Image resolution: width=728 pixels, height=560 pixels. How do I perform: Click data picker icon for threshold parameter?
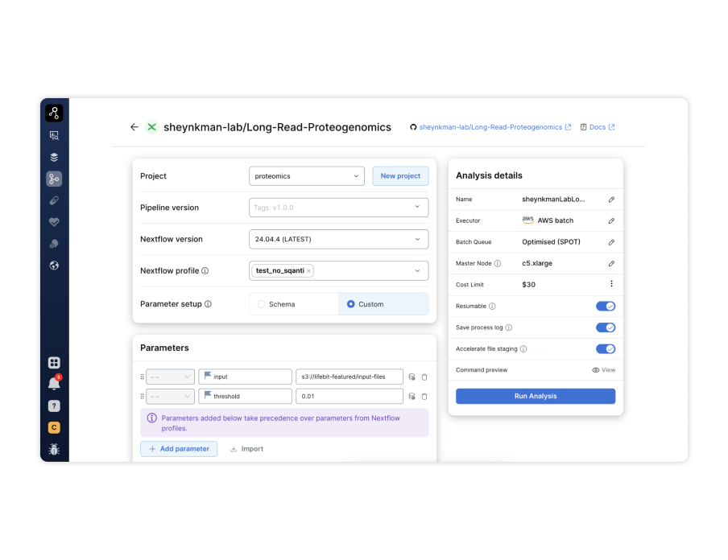tap(412, 397)
